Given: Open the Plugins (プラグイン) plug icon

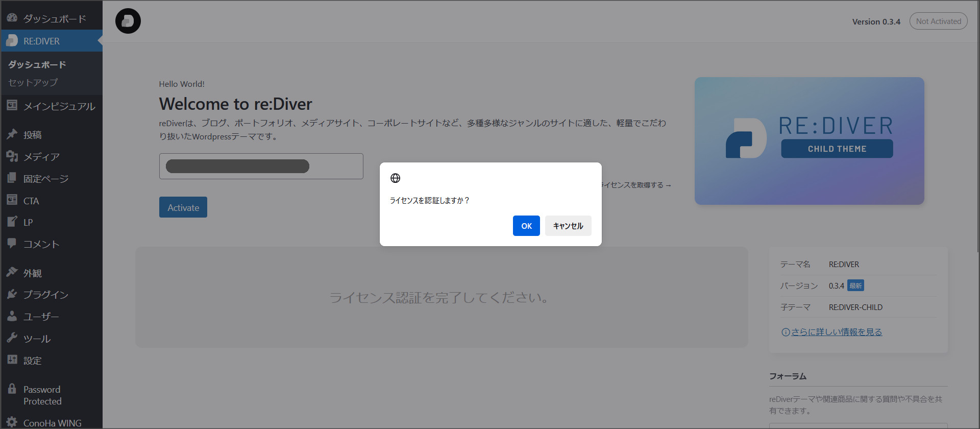Looking at the screenshot, I should coord(12,294).
